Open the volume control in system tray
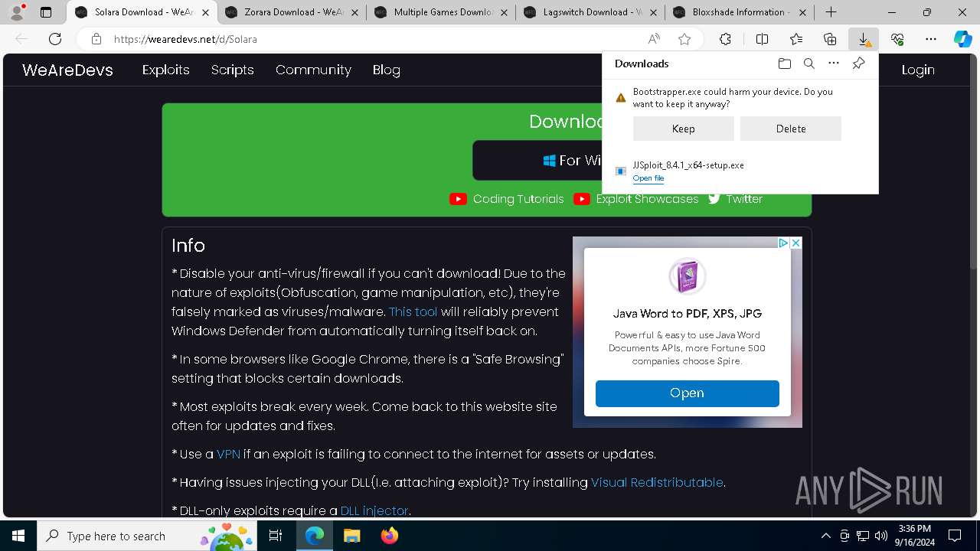The width and height of the screenshot is (980, 551). click(880, 536)
